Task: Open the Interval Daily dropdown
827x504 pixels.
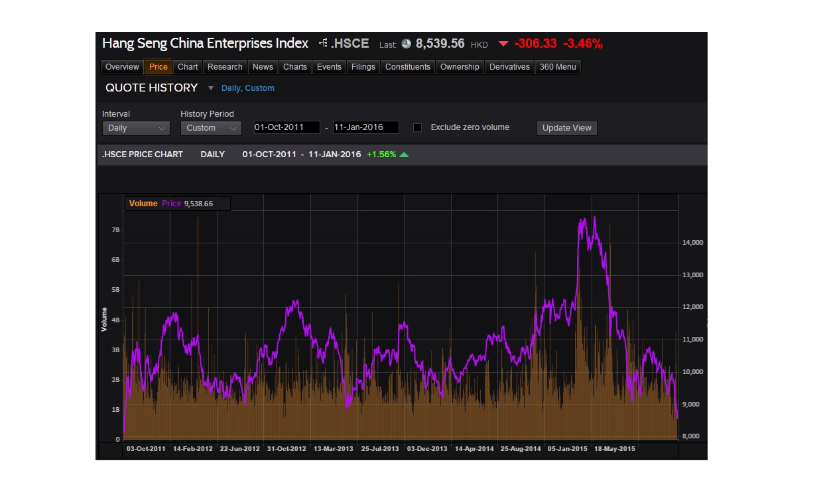Action: 136,128
